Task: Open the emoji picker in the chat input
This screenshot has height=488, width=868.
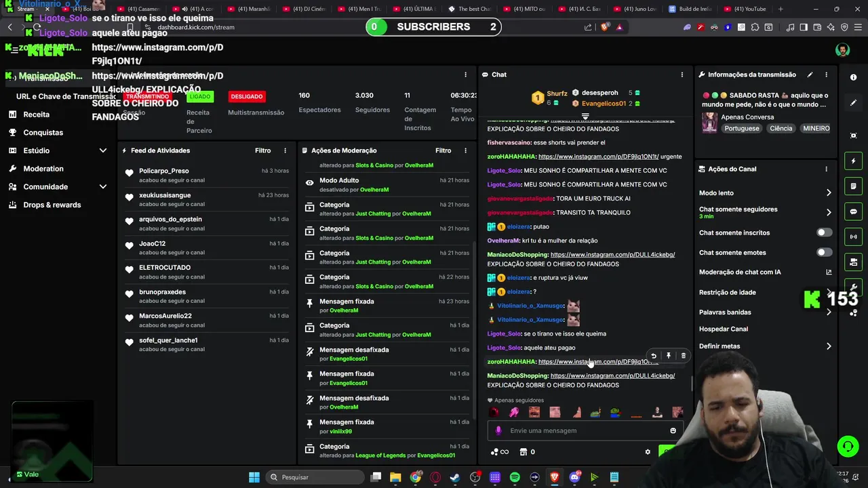Action: [x=673, y=430]
